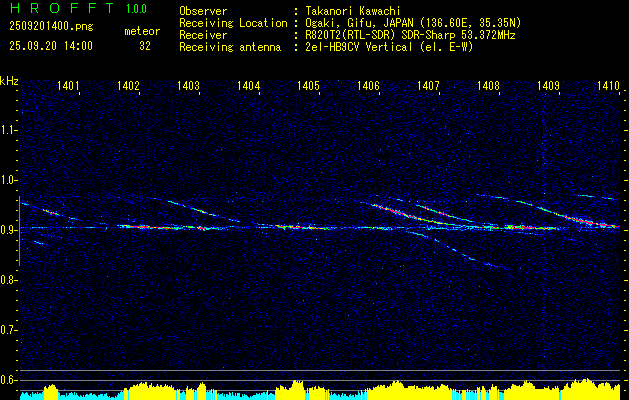This screenshot has width=629, height=400.
Task: Click the 1407 time marker
Action: [428, 85]
